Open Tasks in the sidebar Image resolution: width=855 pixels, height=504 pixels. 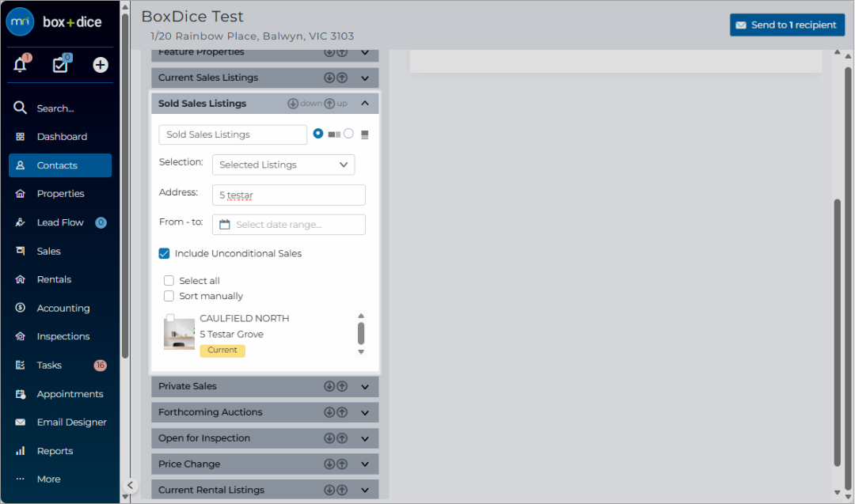point(60,365)
